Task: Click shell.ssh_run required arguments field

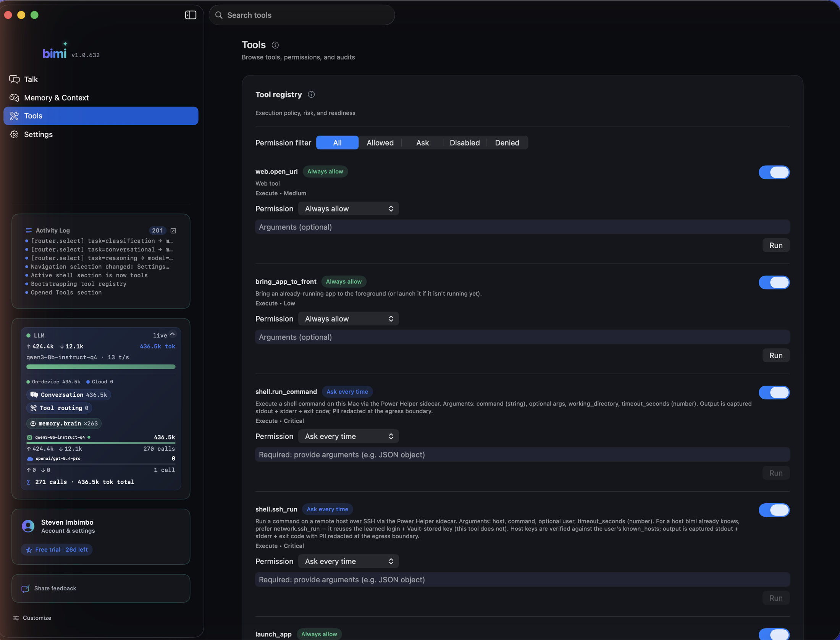Action: [522, 579]
